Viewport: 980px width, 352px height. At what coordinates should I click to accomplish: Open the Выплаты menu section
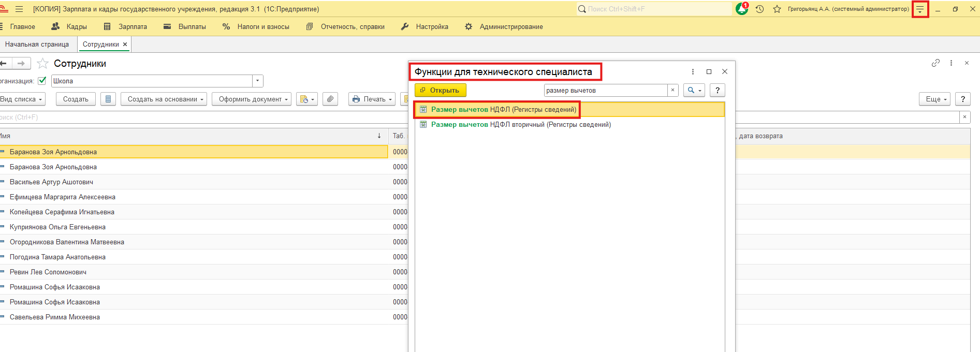pyautogui.click(x=185, y=26)
